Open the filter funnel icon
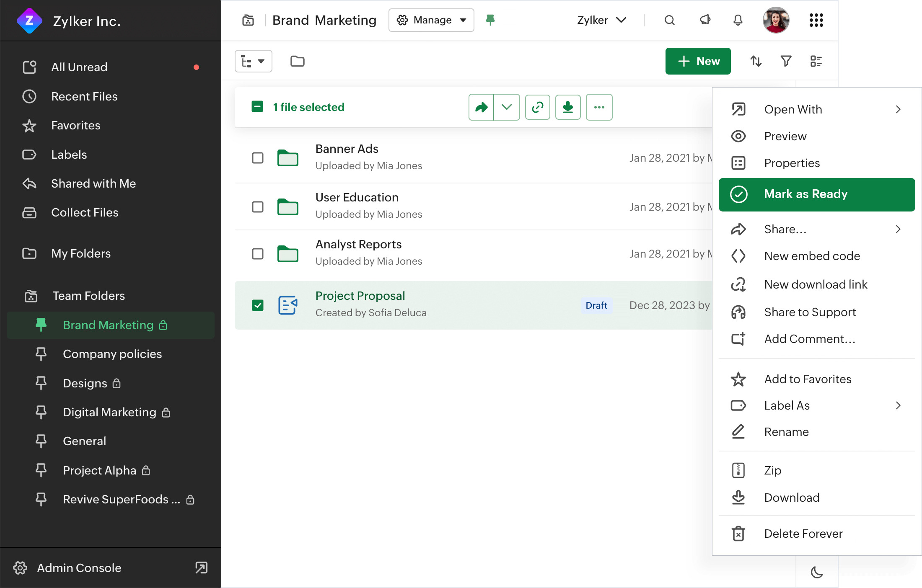Viewport: 922px width, 588px height. 786,61
